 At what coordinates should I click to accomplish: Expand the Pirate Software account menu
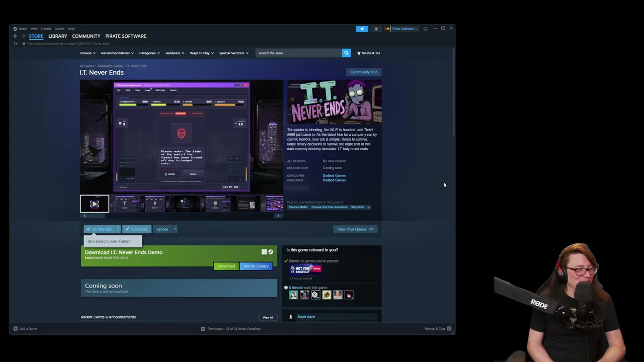tap(405, 29)
